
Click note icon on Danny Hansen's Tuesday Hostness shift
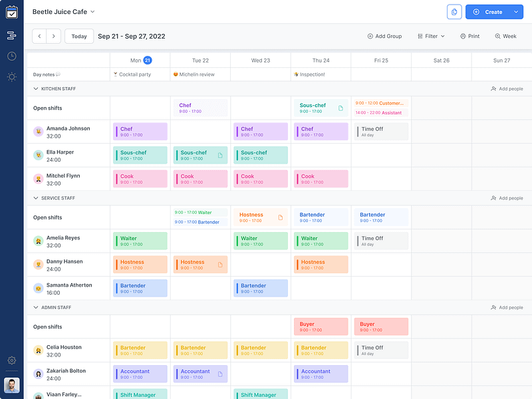pos(220,265)
